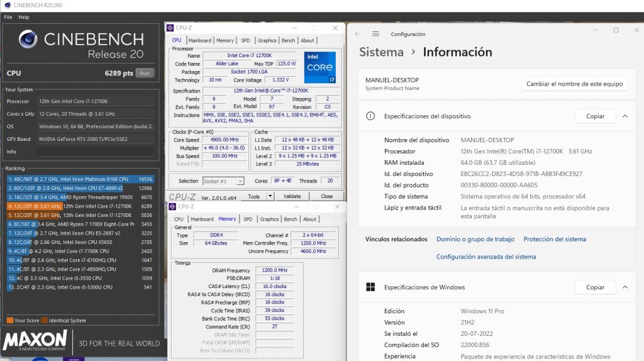Switch to the Mainboard tab in upper CPU-Z

[x=199, y=40]
